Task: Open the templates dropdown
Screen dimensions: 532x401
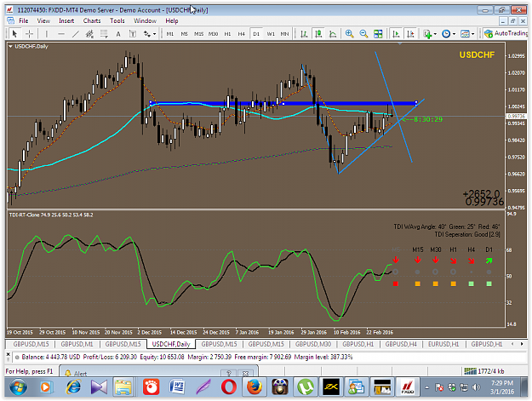Action: coord(467,33)
